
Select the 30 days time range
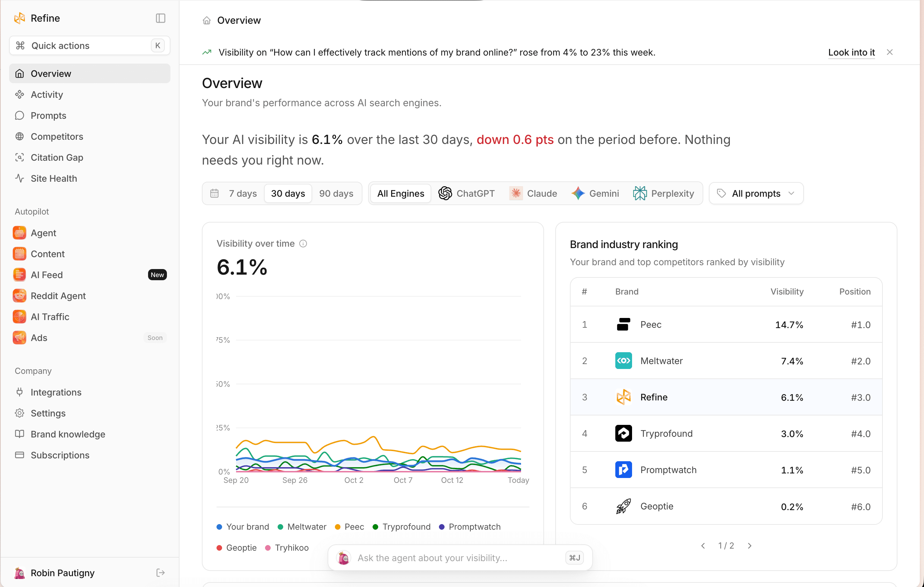coord(288,193)
